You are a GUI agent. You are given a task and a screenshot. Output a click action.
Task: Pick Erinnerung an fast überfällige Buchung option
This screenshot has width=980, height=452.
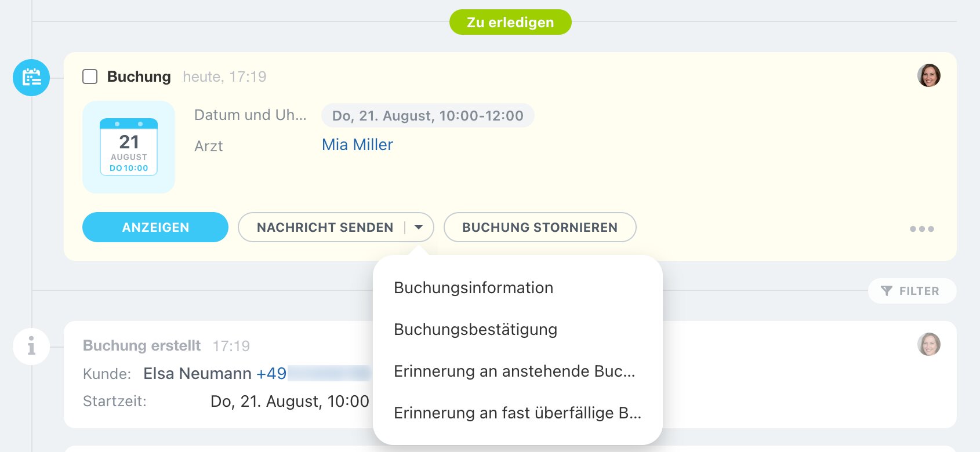(517, 413)
